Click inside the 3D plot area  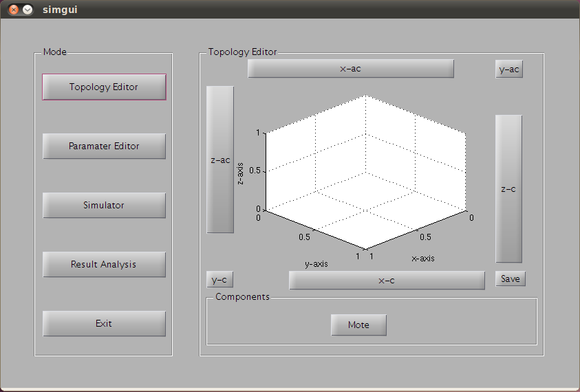(x=365, y=172)
